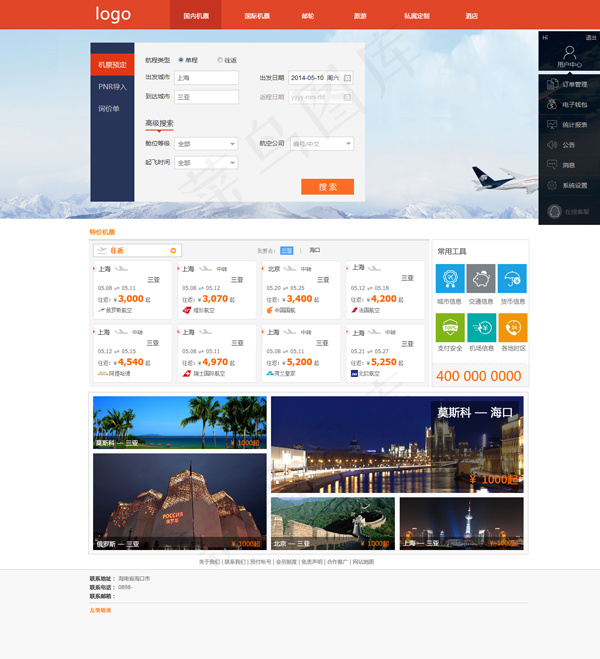The width and height of the screenshot is (600, 659).
Task: Expand the 航空公司 dropdown
Action: tap(322, 144)
